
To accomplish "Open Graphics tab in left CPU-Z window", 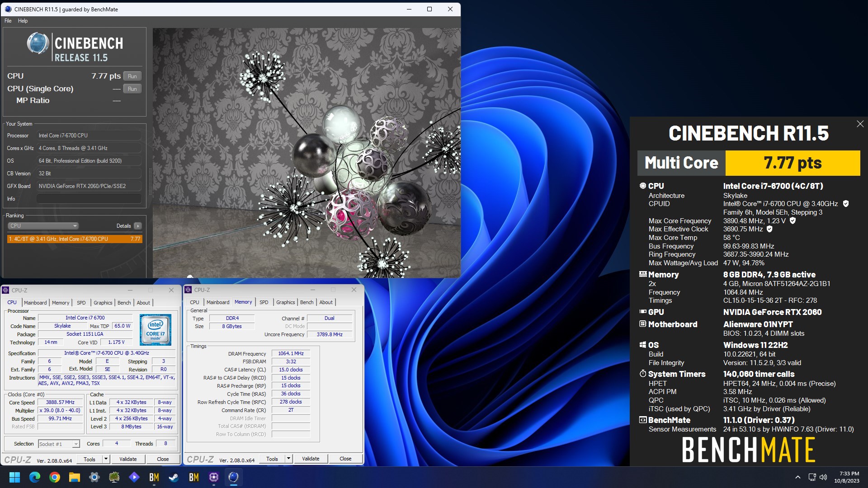I will coord(103,303).
